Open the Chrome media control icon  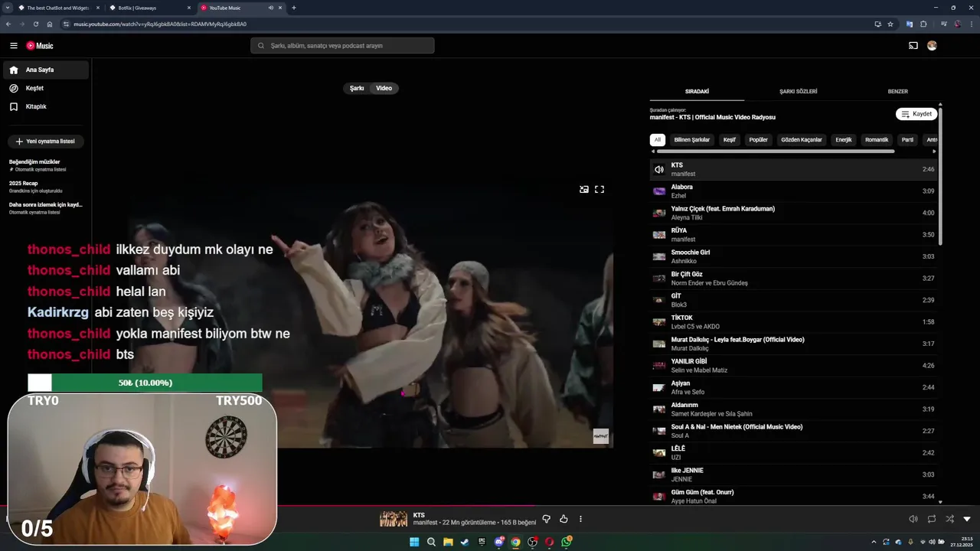point(943,24)
